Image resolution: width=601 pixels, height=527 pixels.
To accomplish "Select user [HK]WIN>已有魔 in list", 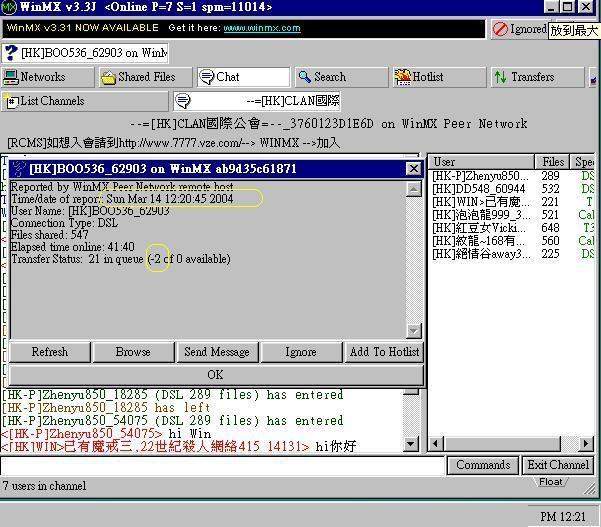I will coord(511,202).
